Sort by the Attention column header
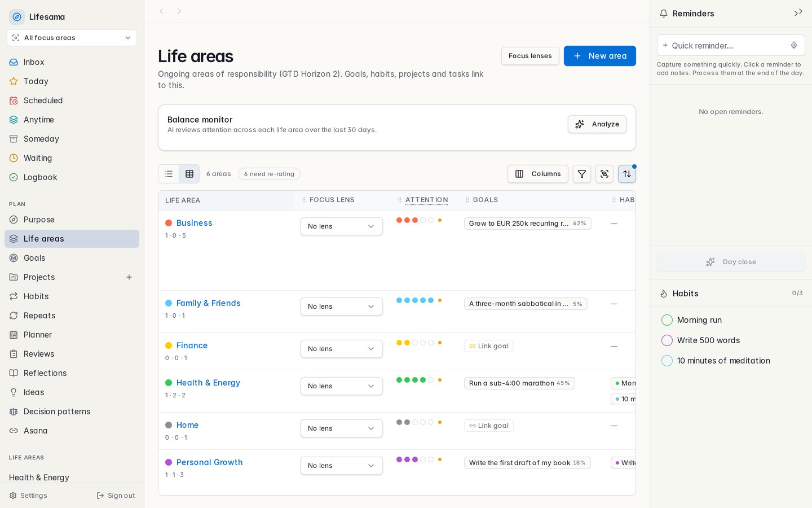Viewport: 812px width, 508px height. [x=426, y=200]
